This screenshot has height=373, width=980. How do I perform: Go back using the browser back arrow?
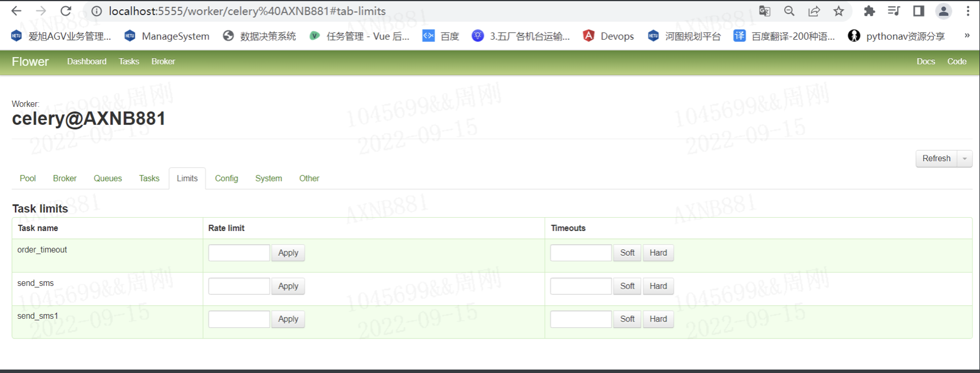pos(16,11)
